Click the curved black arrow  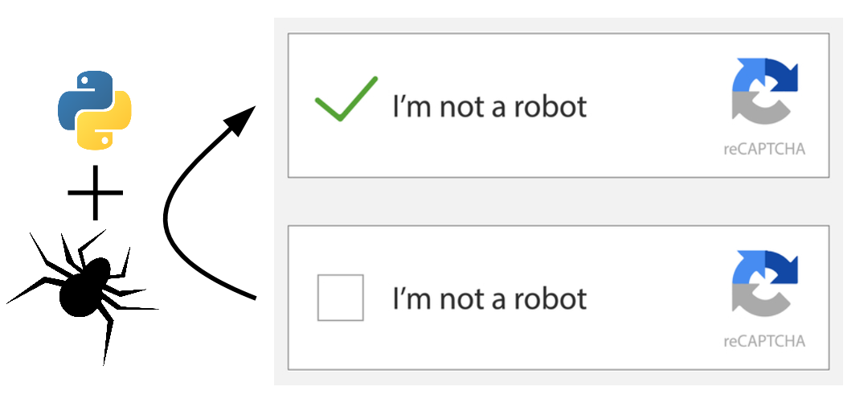click(x=209, y=202)
